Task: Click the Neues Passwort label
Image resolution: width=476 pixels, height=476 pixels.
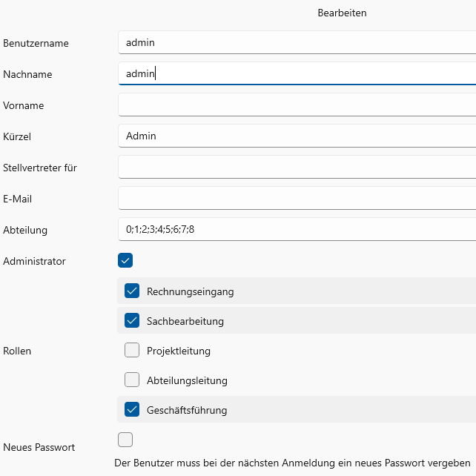Action: pyautogui.click(x=39, y=447)
